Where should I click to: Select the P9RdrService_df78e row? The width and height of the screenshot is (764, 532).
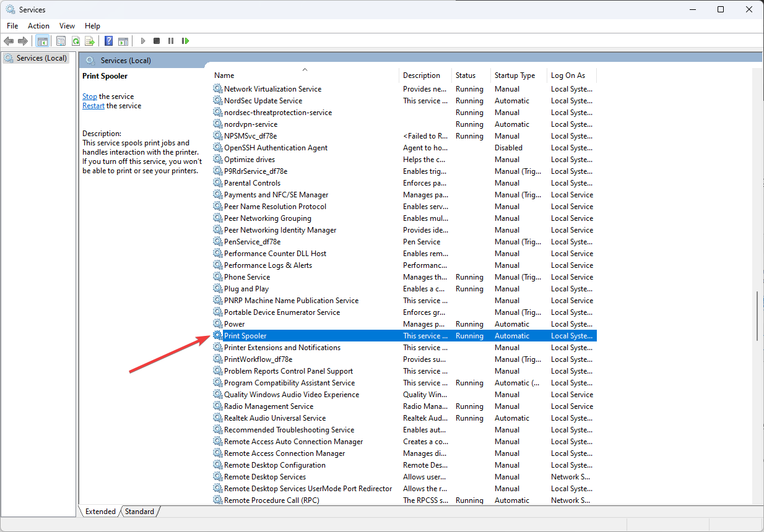(404, 171)
